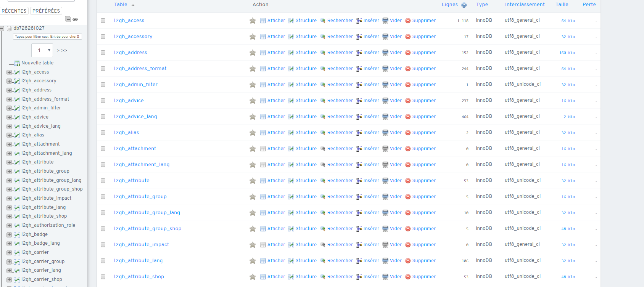The image size is (644, 287).
Task: Sort by the Table column header
Action: click(121, 5)
